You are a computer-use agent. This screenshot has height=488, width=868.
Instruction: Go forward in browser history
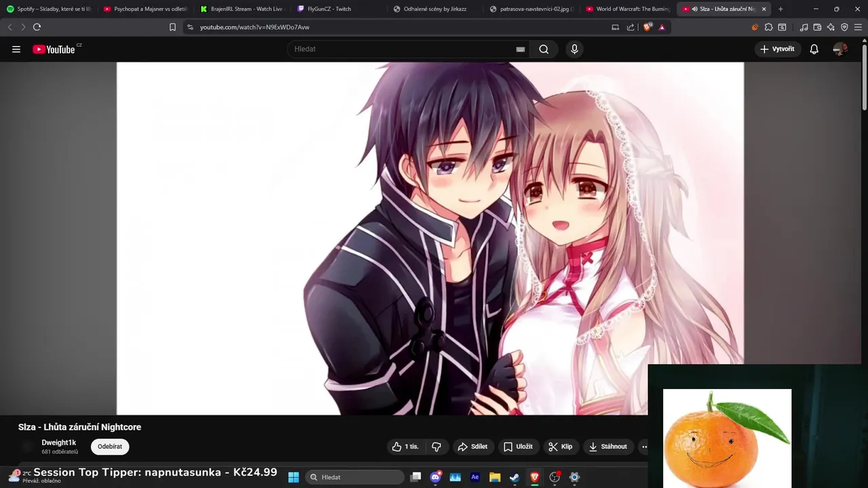click(23, 27)
